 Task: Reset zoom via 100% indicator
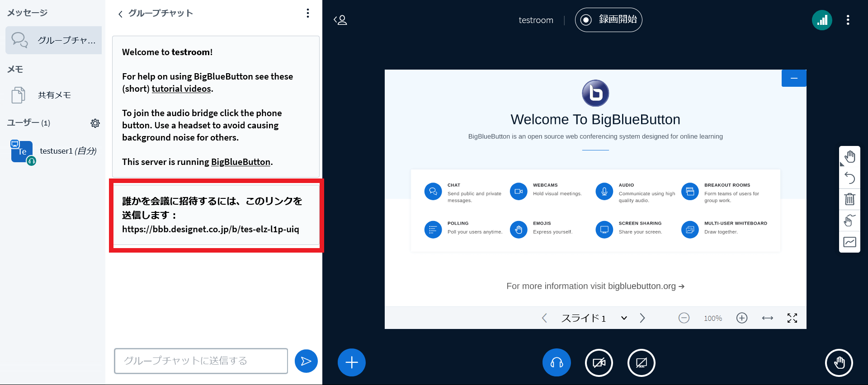pyautogui.click(x=713, y=319)
